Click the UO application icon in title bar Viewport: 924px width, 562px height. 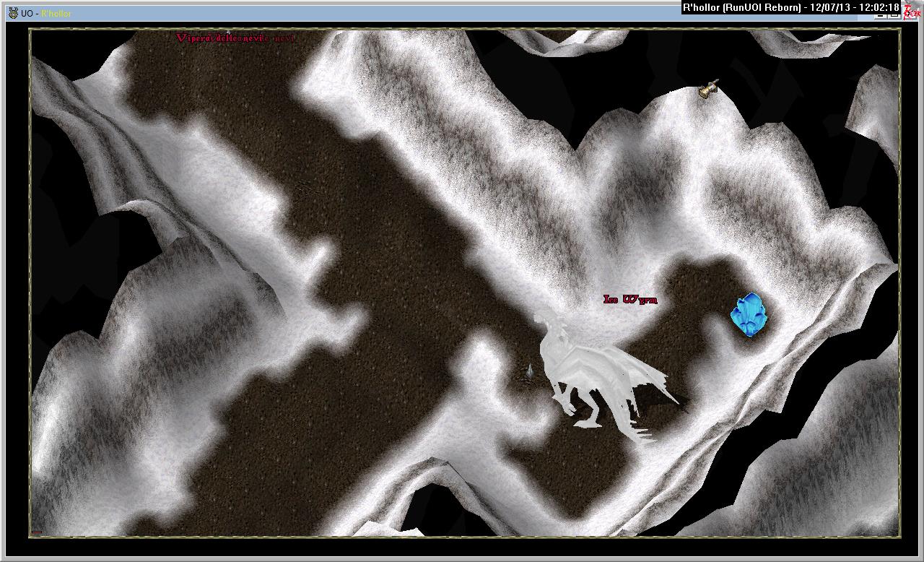pyautogui.click(x=13, y=13)
